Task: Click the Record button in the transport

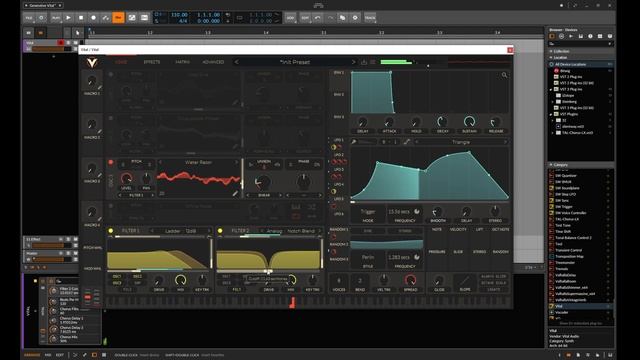Action: click(x=93, y=18)
